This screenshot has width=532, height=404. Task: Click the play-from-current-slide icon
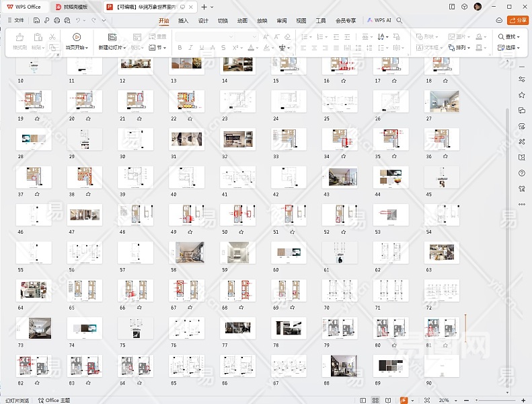coord(77,37)
